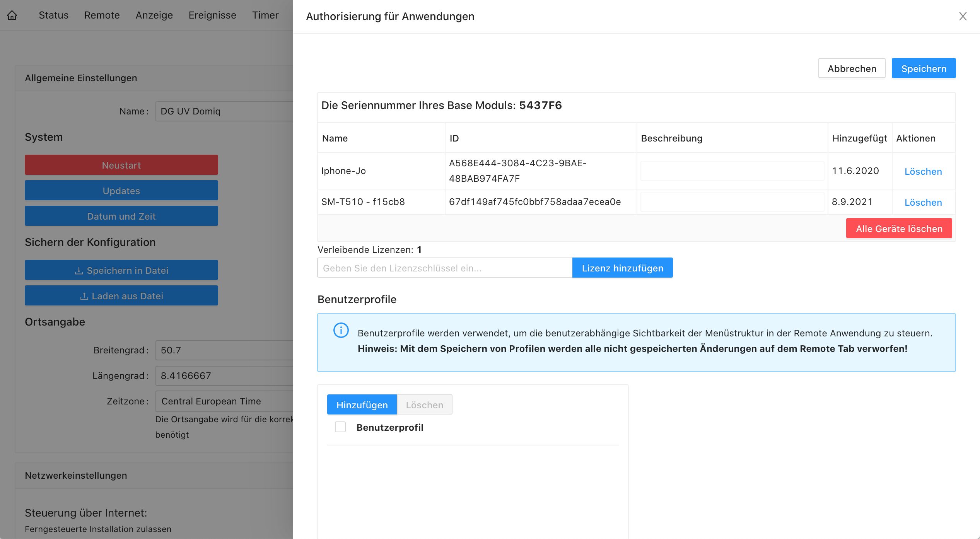This screenshot has height=539, width=980.
Task: Open the Ereignisse tab
Action: click(212, 15)
